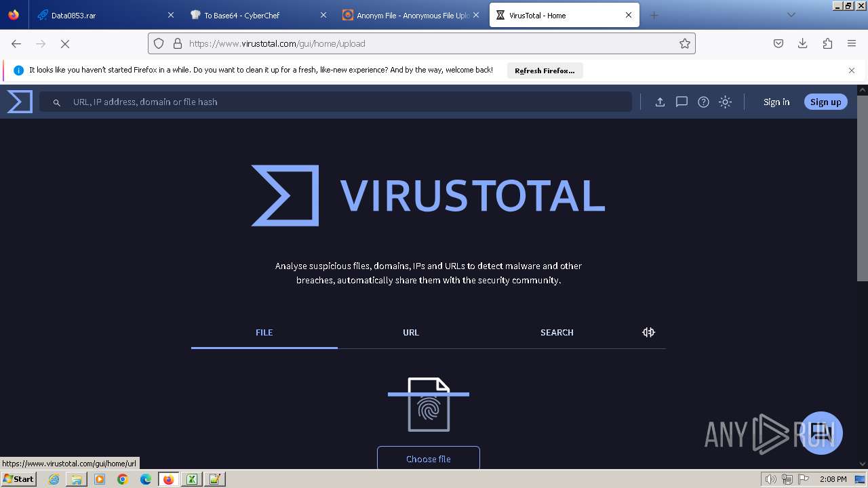The width and height of the screenshot is (868, 488).
Task: Select the FILE tab
Action: [x=264, y=332]
